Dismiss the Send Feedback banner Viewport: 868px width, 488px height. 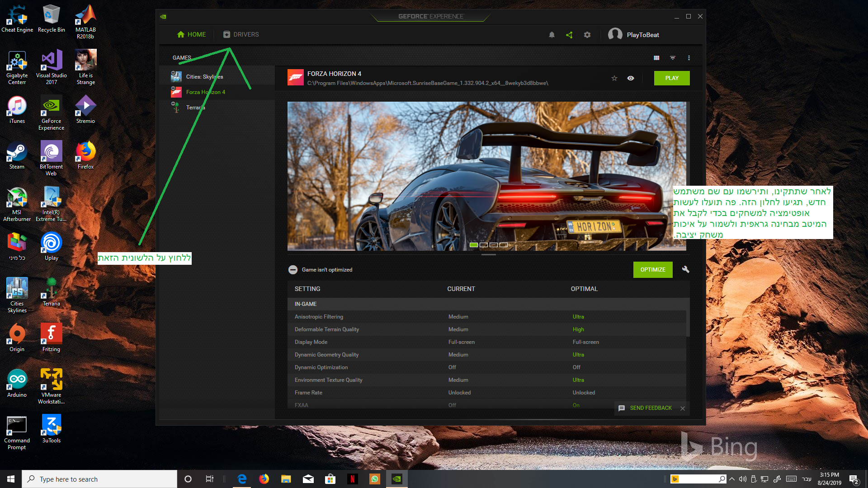click(683, 408)
